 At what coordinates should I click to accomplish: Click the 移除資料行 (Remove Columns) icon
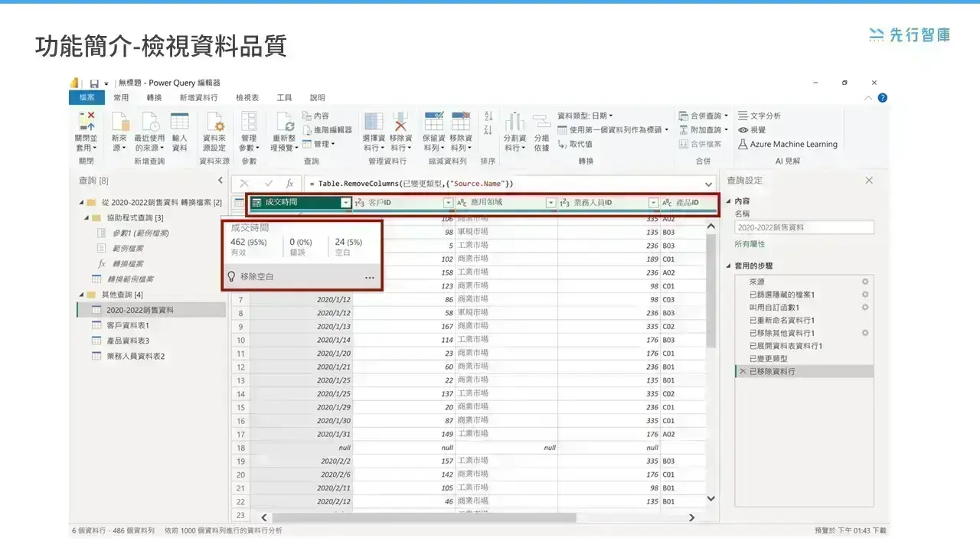pos(400,122)
